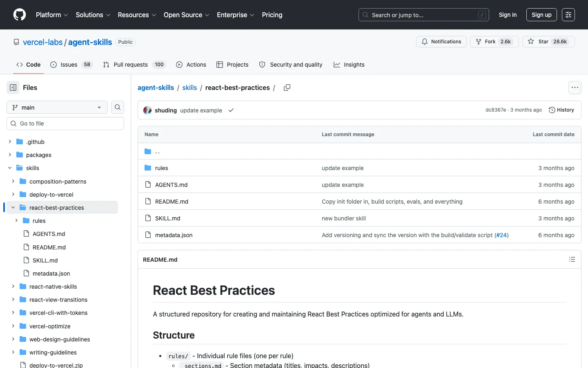
Task: Copy the path with the copy icon
Action: click(x=287, y=88)
